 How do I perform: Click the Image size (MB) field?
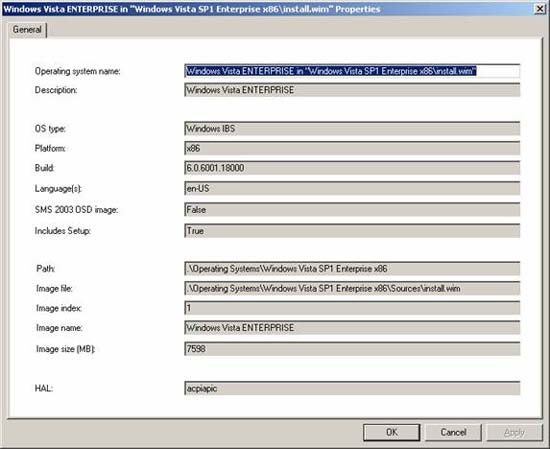pos(352,349)
